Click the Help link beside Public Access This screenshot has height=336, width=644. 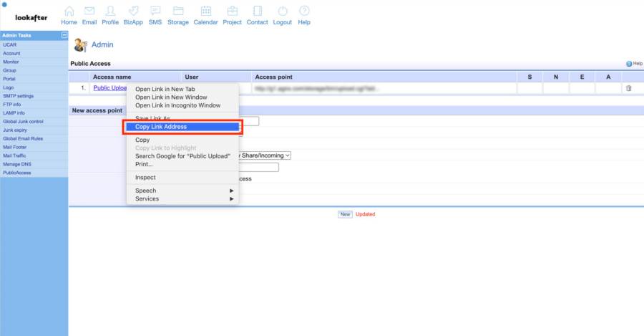pos(633,64)
